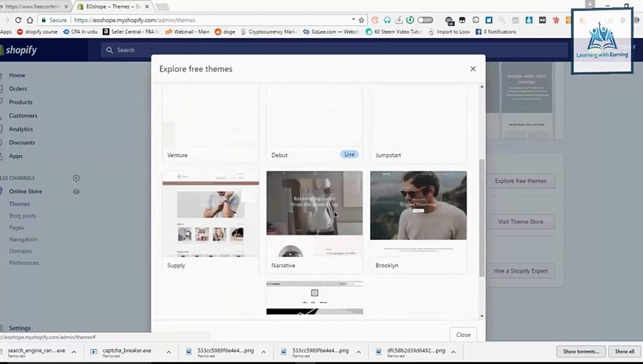Click the Live badge on Debut
Screen dimensions: 643x364
click(349, 154)
